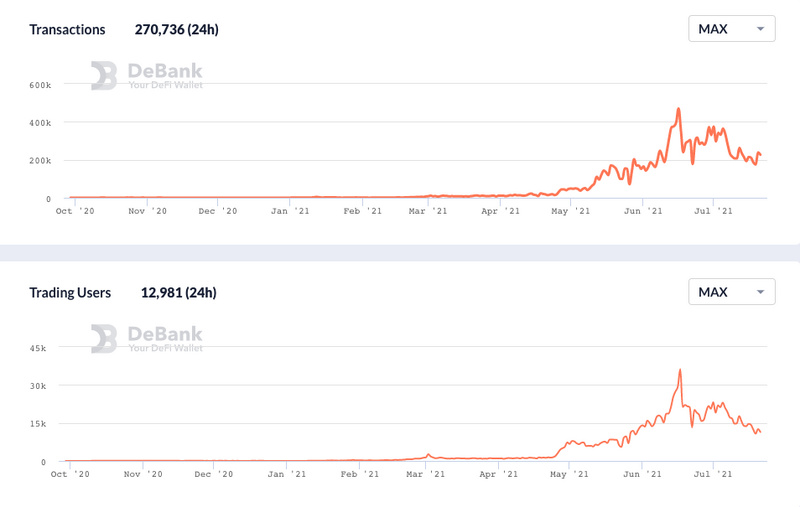Select the highest spike on Trading Users line
This screenshot has width=800, height=507.
[x=680, y=370]
